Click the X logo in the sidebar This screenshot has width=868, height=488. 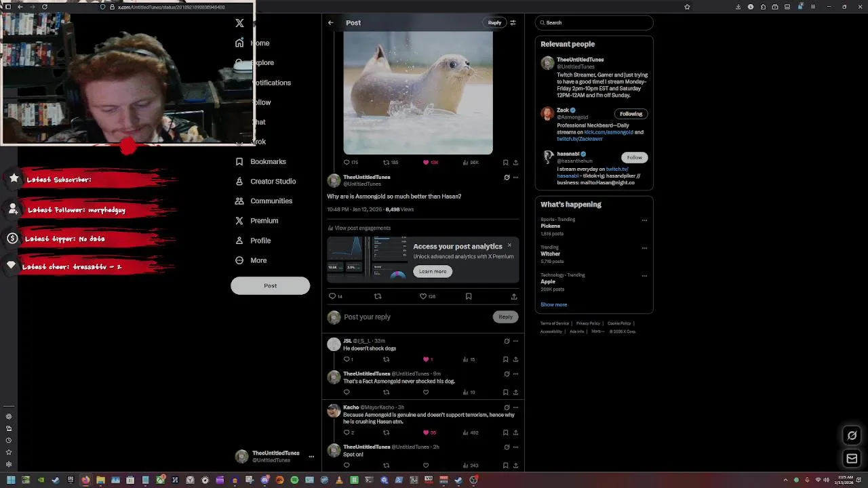239,23
